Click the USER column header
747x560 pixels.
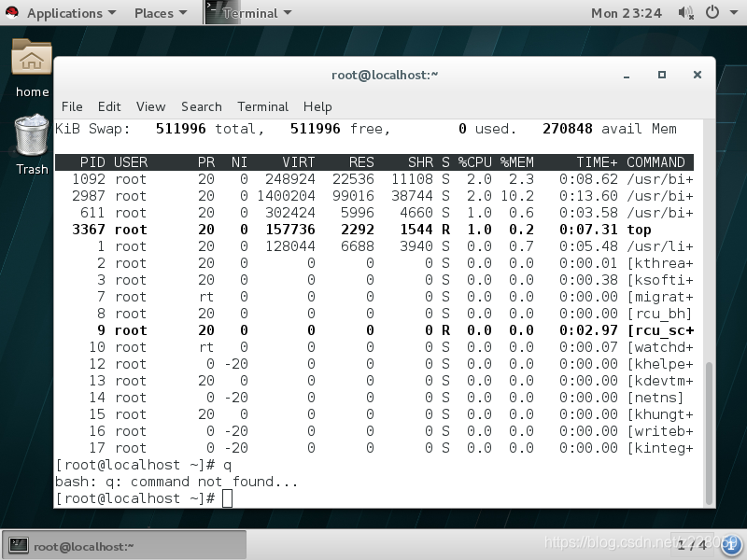coord(131,162)
